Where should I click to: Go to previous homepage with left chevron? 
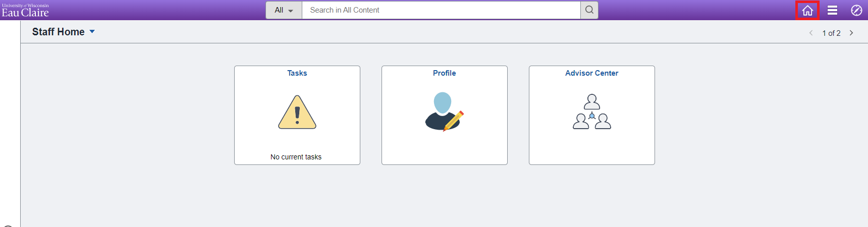(811, 33)
